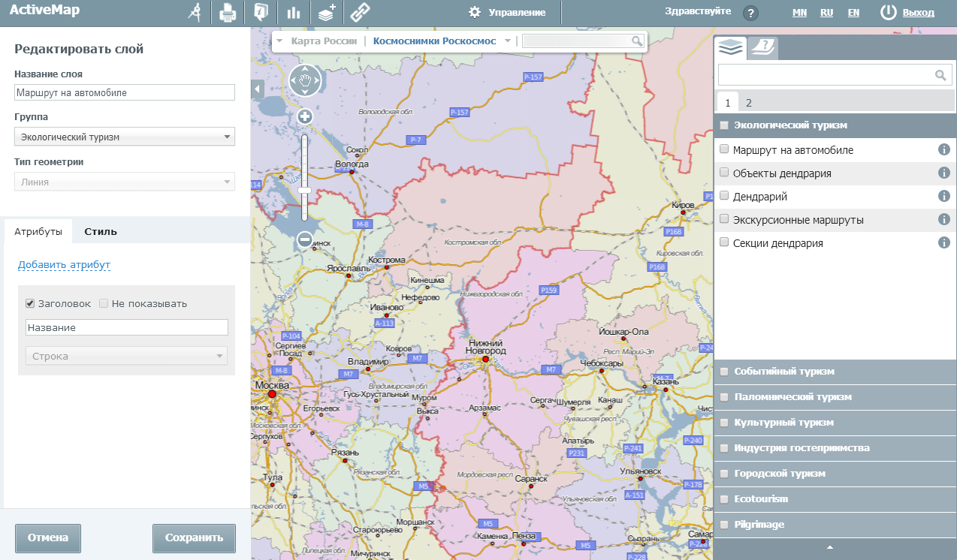Zoom out with the map minus button
This screenshot has height=560, width=957.
click(x=305, y=239)
